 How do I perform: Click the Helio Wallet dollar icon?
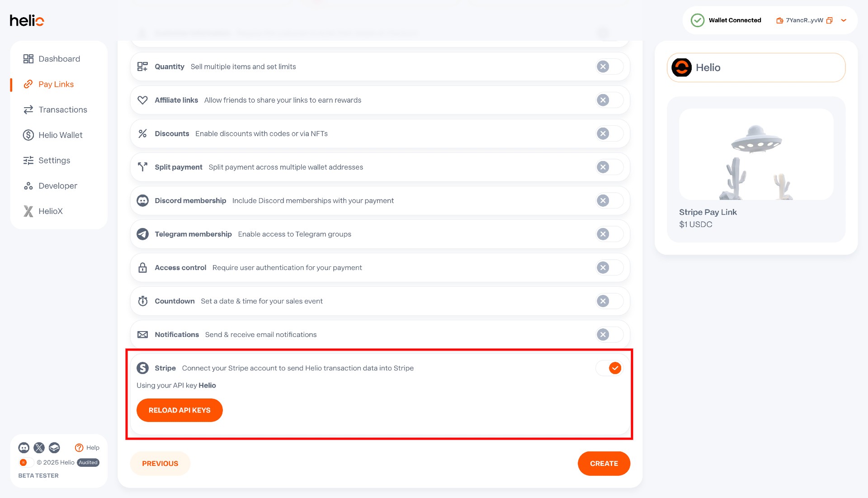pyautogui.click(x=28, y=135)
